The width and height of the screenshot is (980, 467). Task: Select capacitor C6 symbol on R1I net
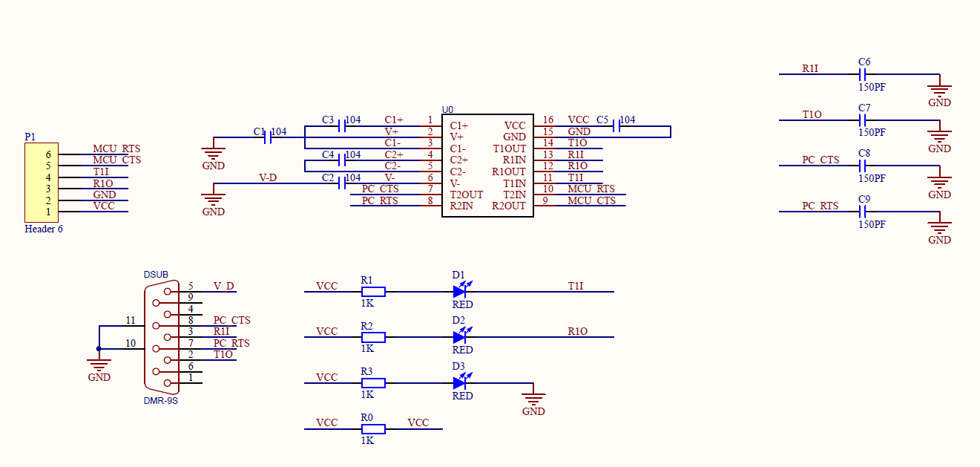863,74
